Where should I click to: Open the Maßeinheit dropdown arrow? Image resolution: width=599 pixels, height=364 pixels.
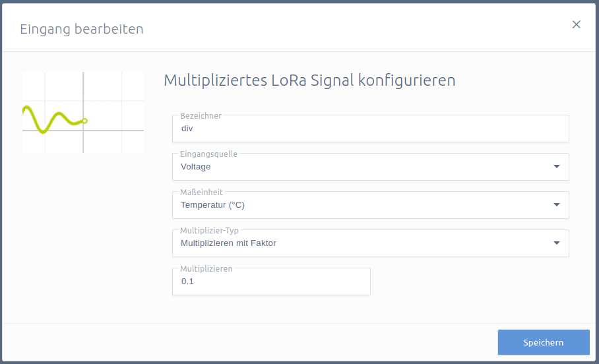pos(557,204)
